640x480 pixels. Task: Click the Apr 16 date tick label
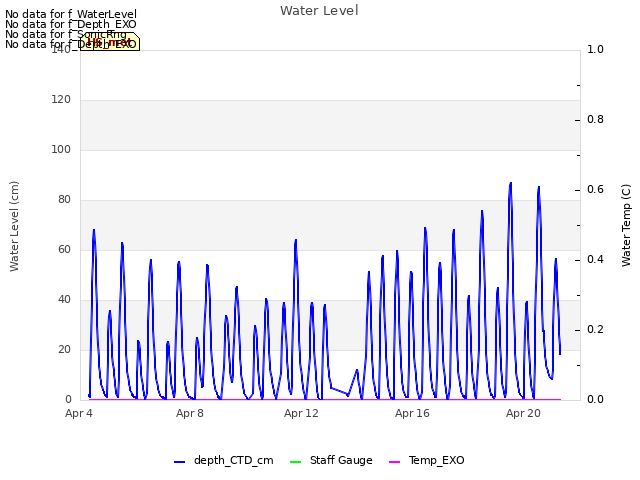pyautogui.click(x=412, y=413)
